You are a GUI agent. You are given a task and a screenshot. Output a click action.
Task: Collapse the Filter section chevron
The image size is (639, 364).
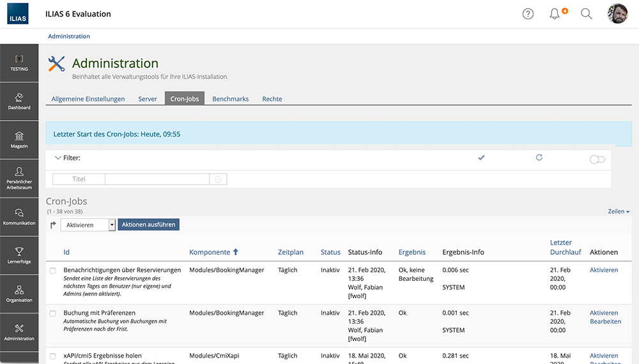point(58,158)
